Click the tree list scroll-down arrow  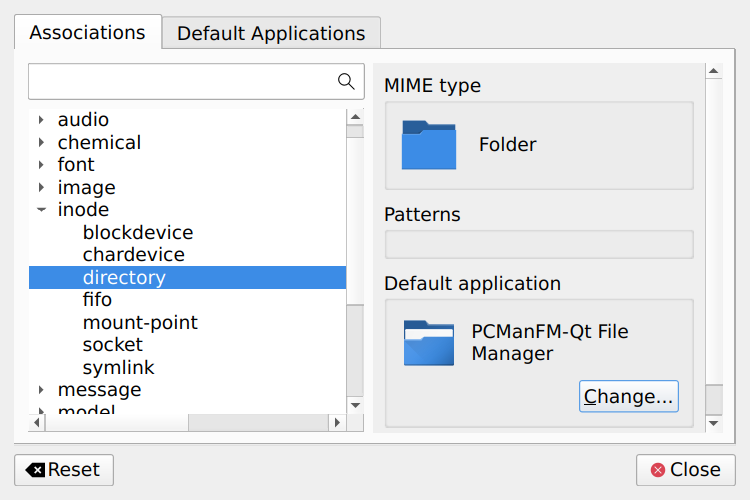pyautogui.click(x=355, y=405)
